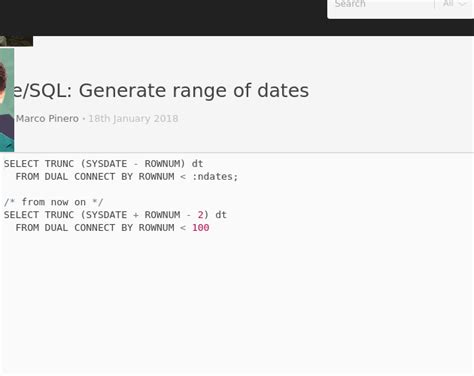474x376 pixels.
Task: Click the author's avatar photo
Action: (7, 100)
